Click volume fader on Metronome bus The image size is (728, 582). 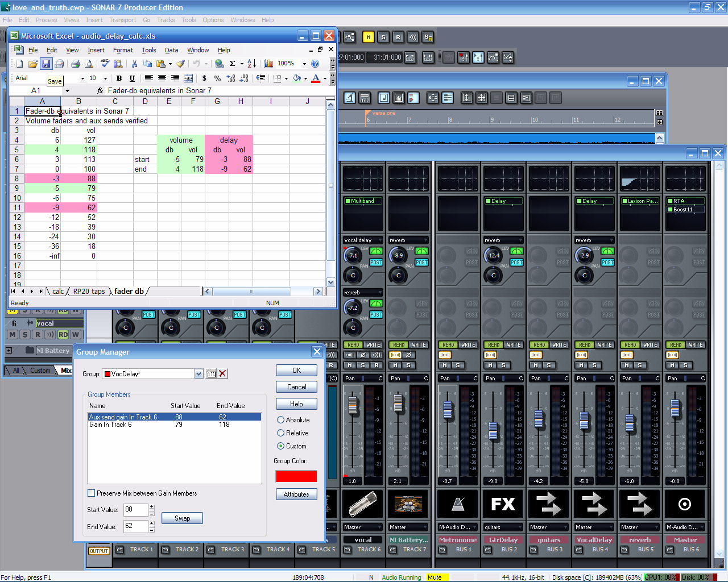[448, 409]
